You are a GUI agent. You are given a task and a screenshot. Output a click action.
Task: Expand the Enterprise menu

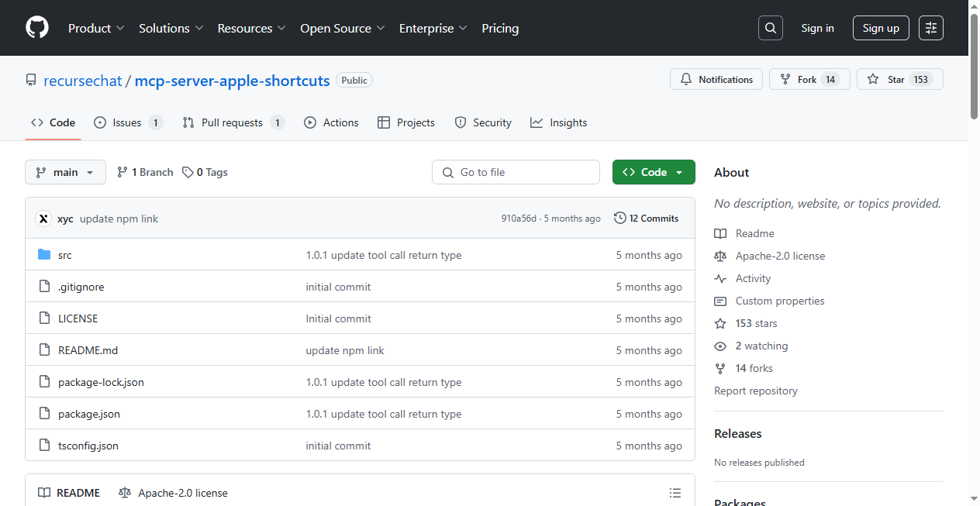coord(433,28)
